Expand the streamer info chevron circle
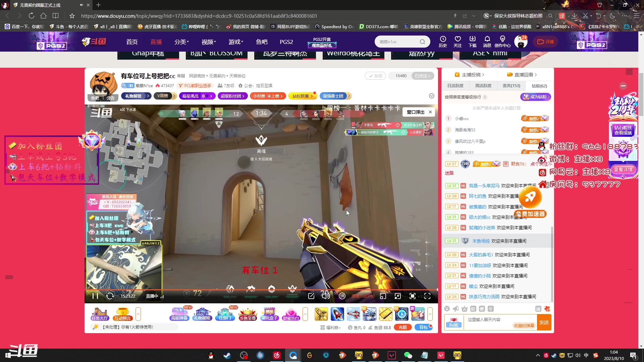Screen dimensions: 644x362 click(x=432, y=96)
